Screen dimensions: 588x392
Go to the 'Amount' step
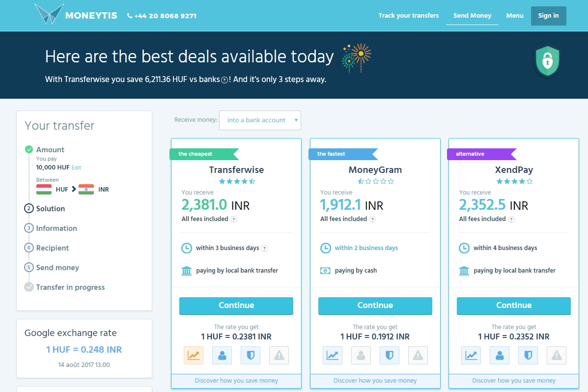[50, 150]
